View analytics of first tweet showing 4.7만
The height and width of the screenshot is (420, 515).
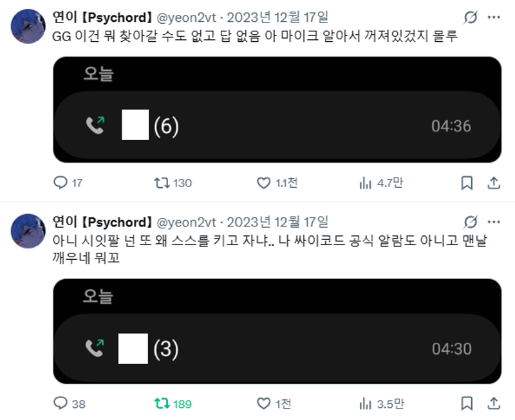381,183
